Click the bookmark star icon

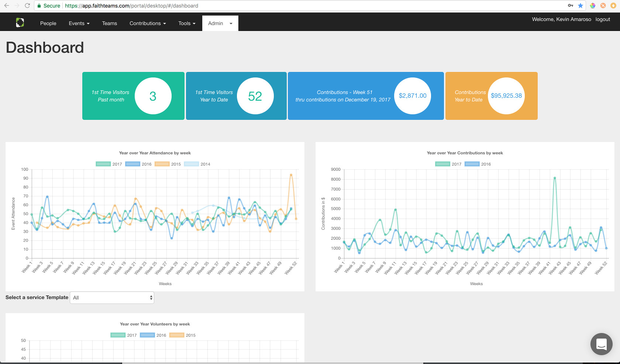581,6
